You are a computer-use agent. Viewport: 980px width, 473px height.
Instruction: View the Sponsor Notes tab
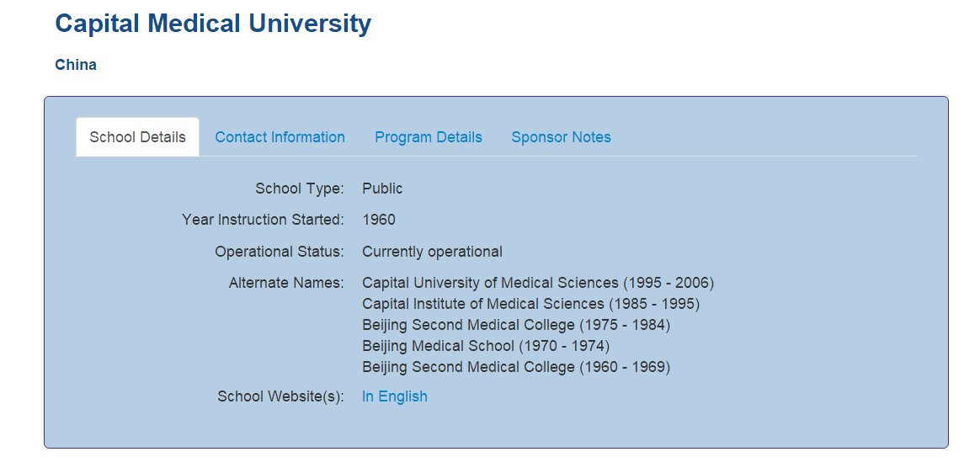[x=561, y=137]
